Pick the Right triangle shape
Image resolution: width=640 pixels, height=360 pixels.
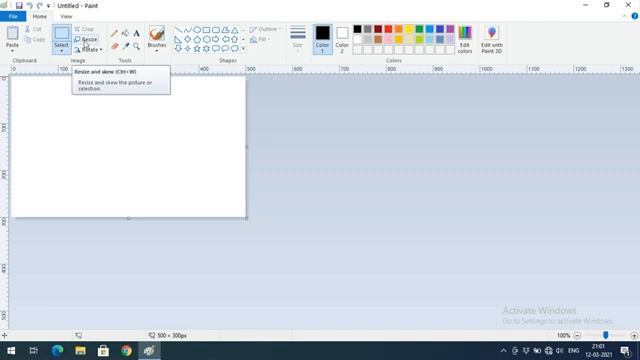178,40
